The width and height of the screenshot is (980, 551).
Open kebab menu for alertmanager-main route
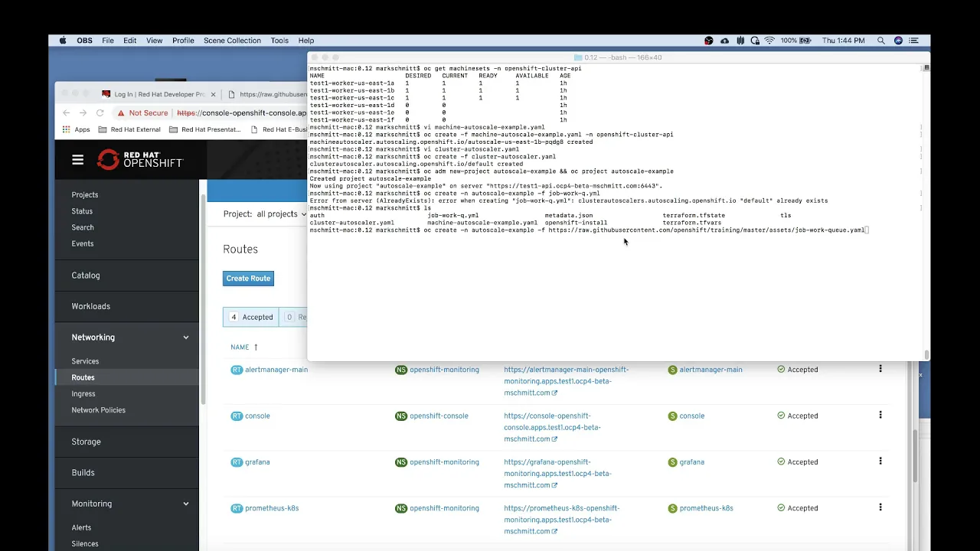pos(880,369)
